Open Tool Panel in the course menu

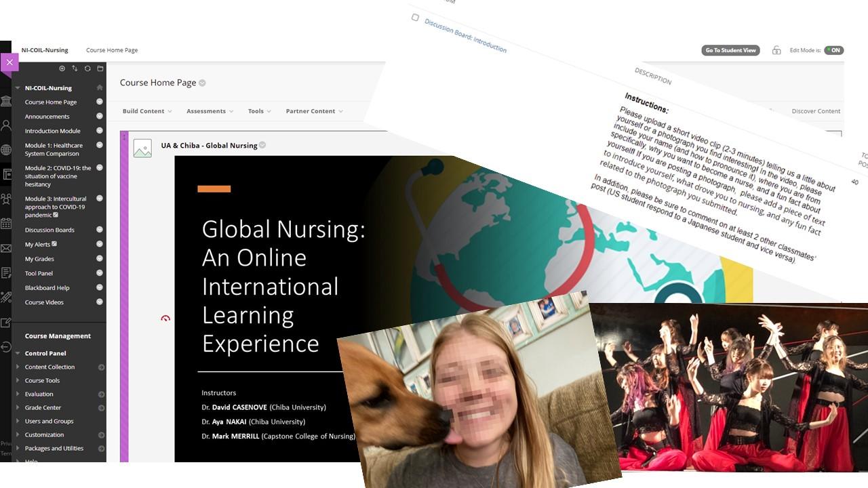click(39, 273)
